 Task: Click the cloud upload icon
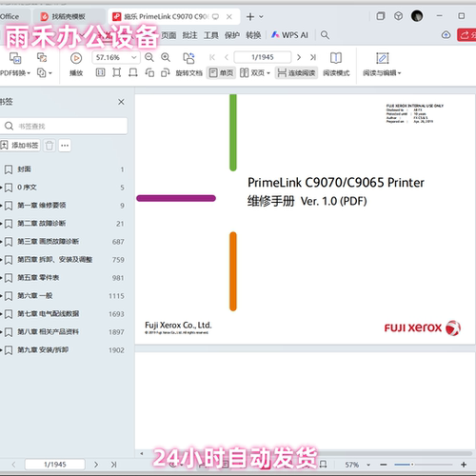pyautogui.click(x=446, y=35)
